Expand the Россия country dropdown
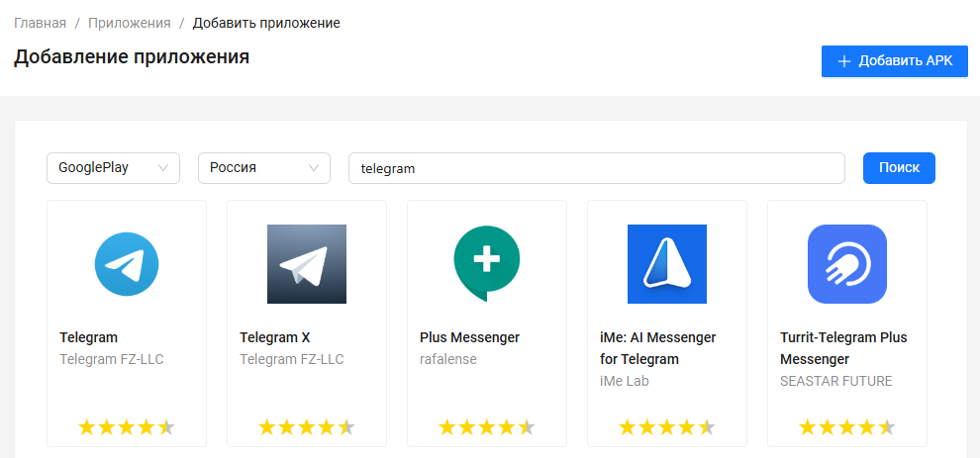Screen dimensions: 980x458 click(264, 168)
